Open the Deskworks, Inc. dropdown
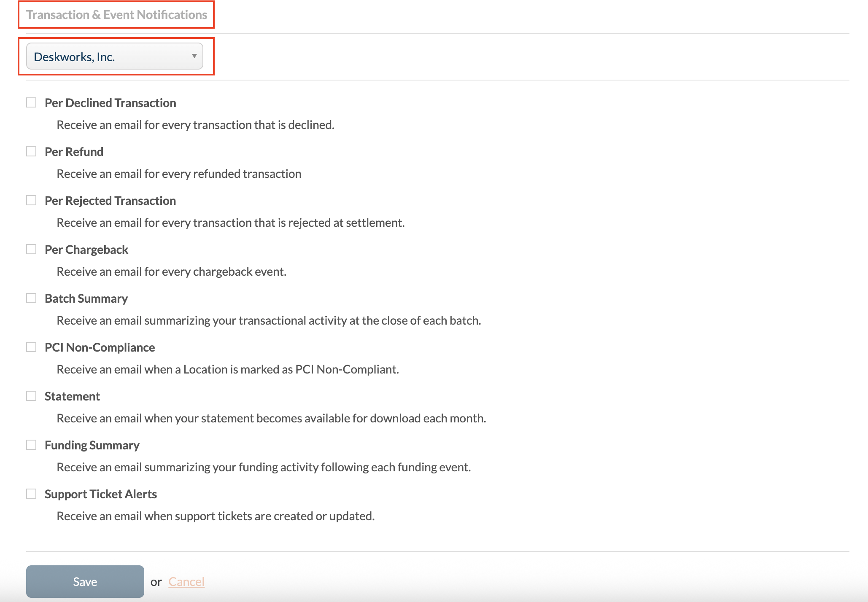Screen dimensions: 868x602 pos(114,56)
